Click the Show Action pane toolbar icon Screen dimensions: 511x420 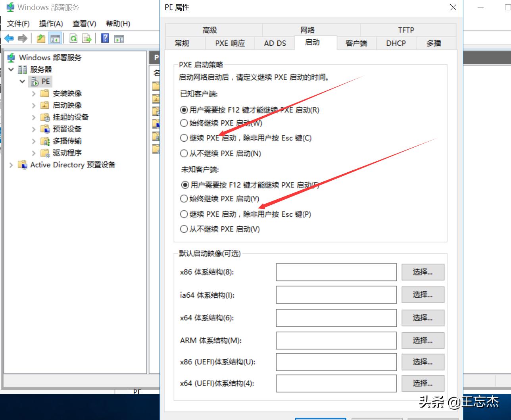click(119, 38)
